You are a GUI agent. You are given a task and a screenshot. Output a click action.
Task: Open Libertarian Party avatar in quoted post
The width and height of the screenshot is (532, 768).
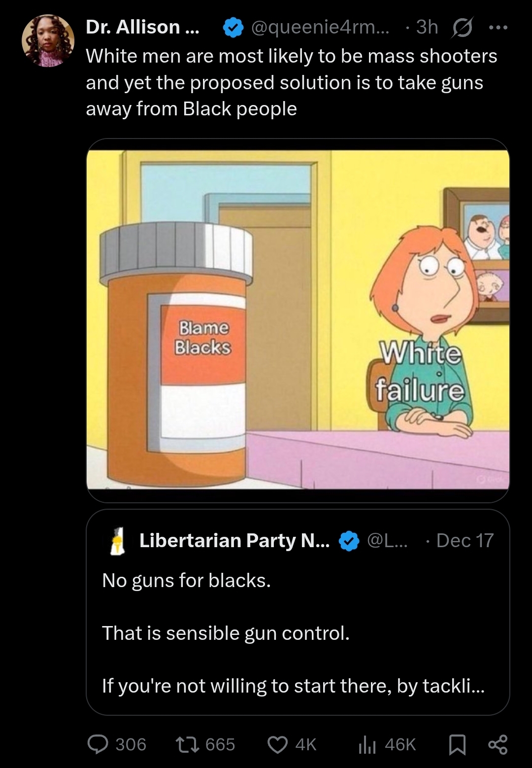pyautogui.click(x=117, y=540)
